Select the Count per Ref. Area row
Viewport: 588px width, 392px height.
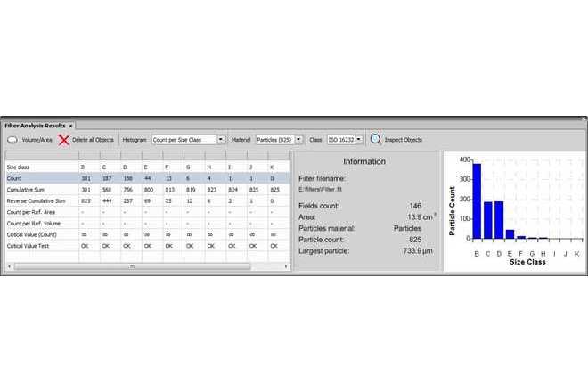tap(148, 212)
